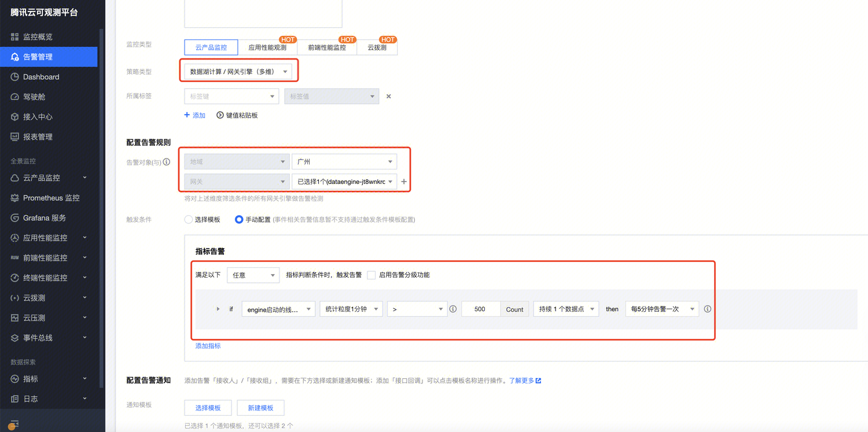Open the selected gateway instance dropdown
The width and height of the screenshot is (868, 432).
tap(344, 182)
